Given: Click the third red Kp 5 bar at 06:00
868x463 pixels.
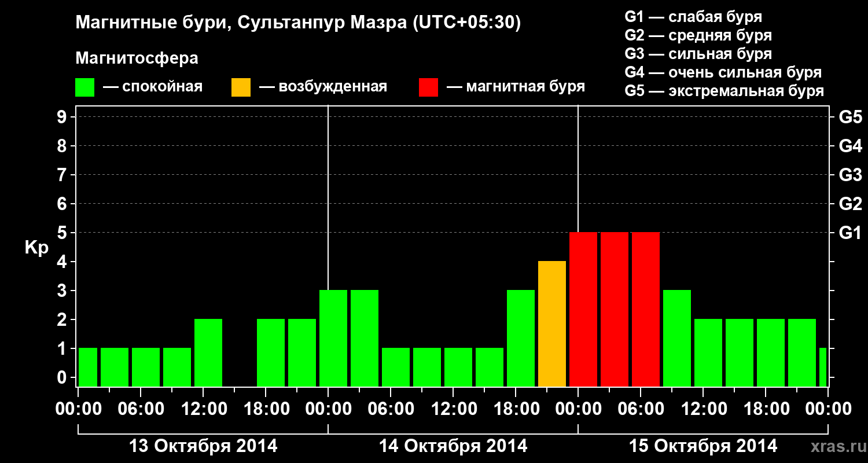Looking at the screenshot, I should click(646, 310).
